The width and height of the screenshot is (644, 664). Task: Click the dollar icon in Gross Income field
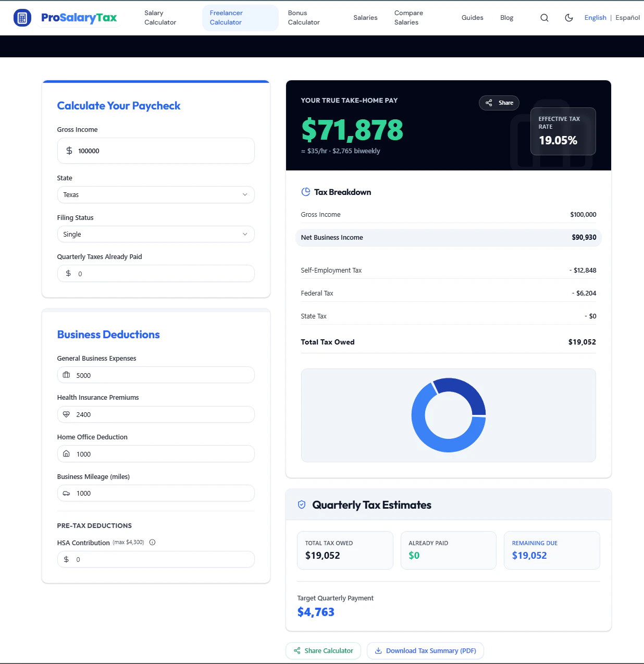[69, 151]
